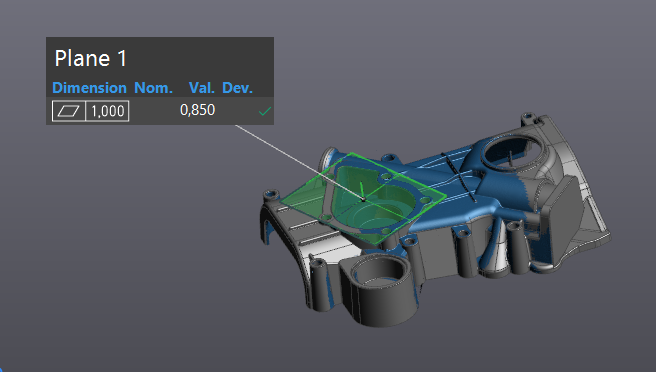
Task: Click the Dimension column header
Action: (x=89, y=88)
